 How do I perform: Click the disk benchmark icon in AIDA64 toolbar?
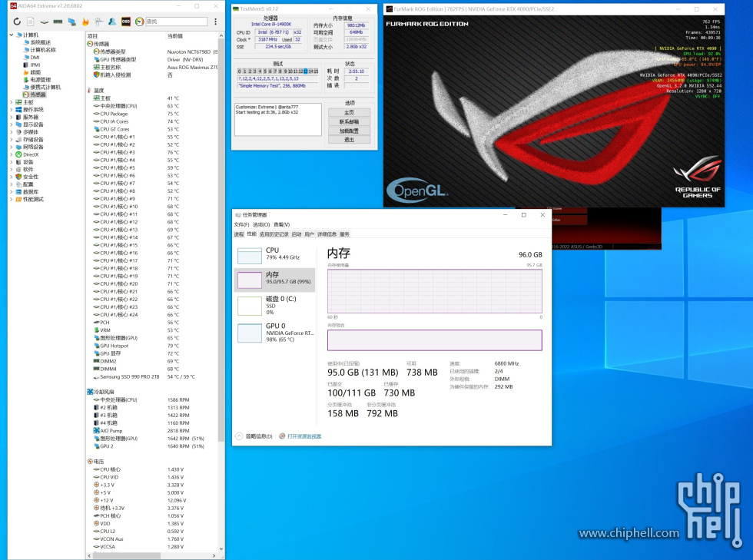click(x=45, y=22)
